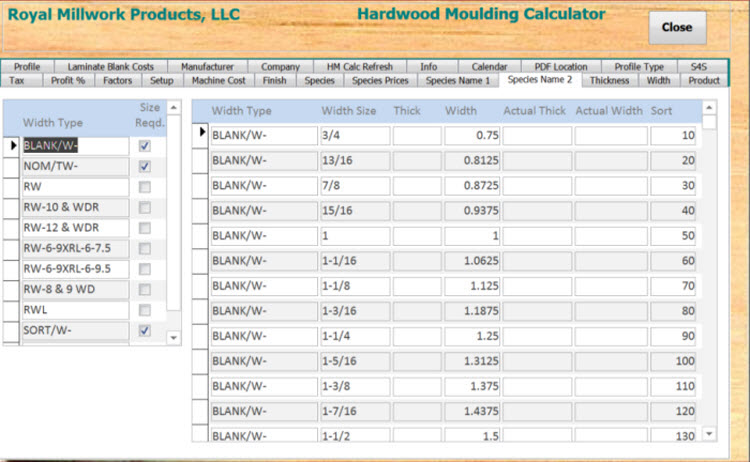Open the Machine Cost tab
Viewport: 750px width, 462px height.
point(219,80)
